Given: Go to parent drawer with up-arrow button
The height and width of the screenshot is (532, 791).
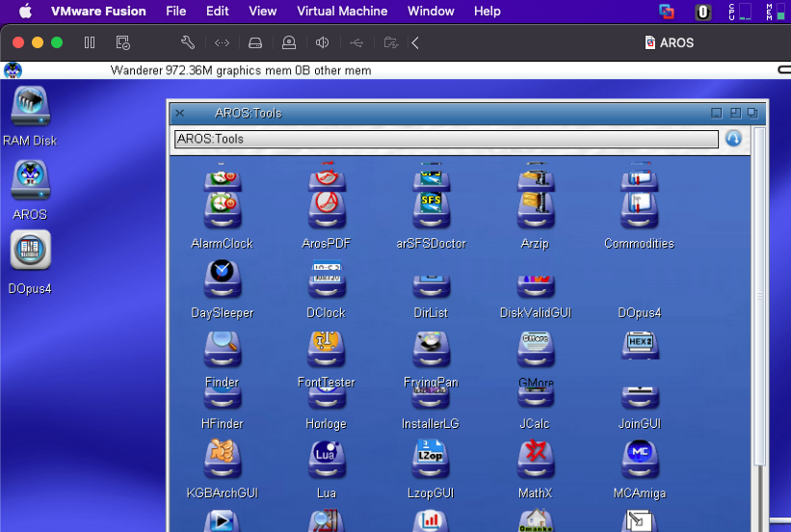Looking at the screenshot, I should (x=733, y=139).
